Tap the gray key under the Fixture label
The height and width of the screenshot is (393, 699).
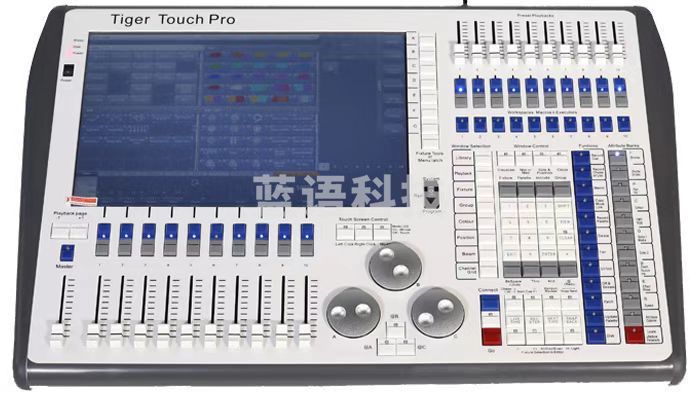tap(508, 189)
